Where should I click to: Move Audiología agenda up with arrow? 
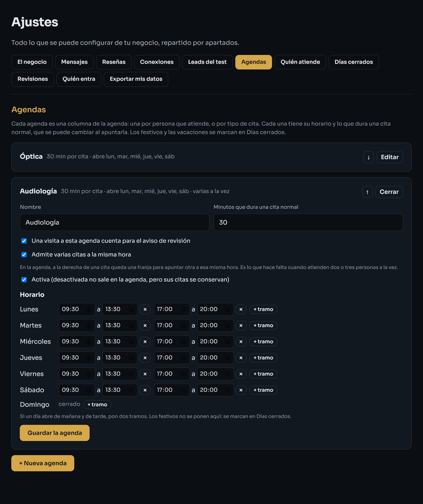coord(367,192)
